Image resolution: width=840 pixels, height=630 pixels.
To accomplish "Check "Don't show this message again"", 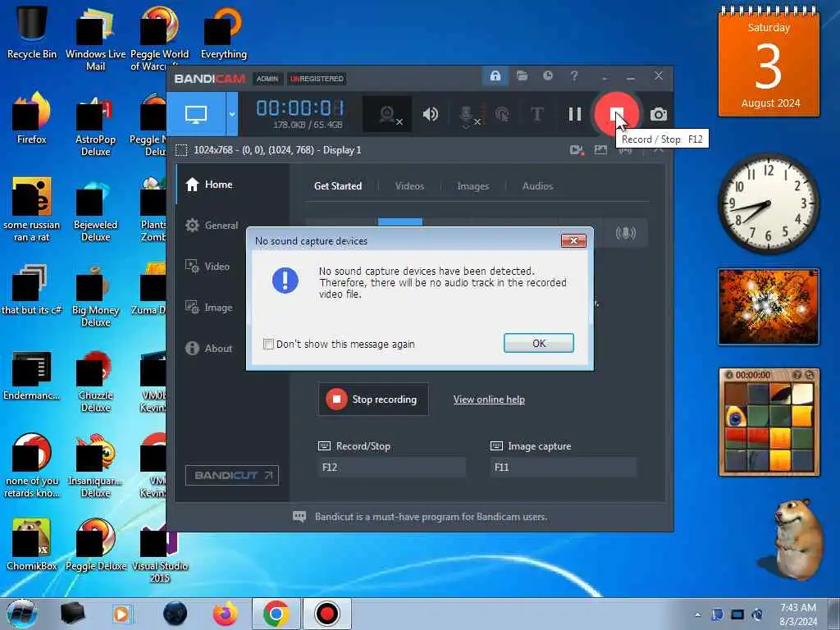I will 268,344.
